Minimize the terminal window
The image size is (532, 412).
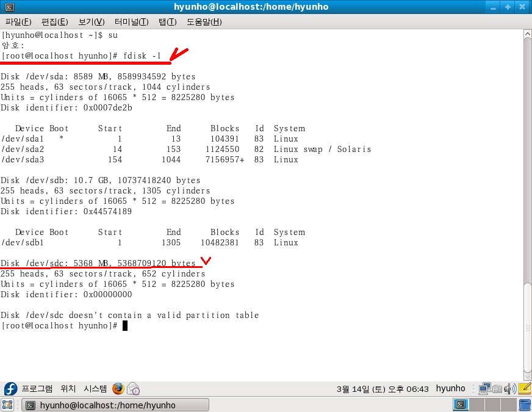coord(494,7)
